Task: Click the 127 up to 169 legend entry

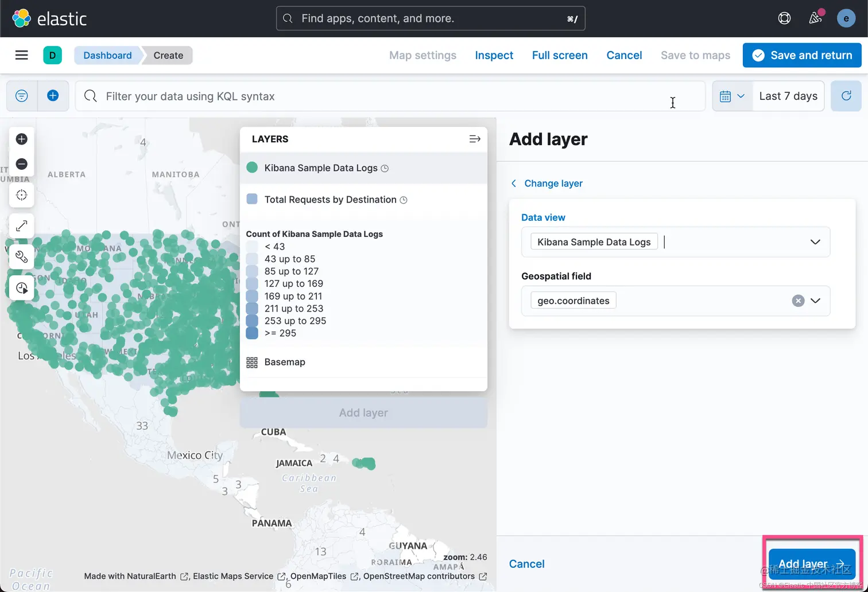Action: (294, 283)
